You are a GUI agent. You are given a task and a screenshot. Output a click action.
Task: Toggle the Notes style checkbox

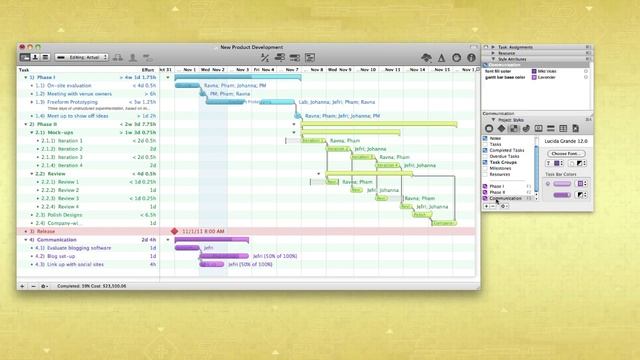[x=485, y=138]
